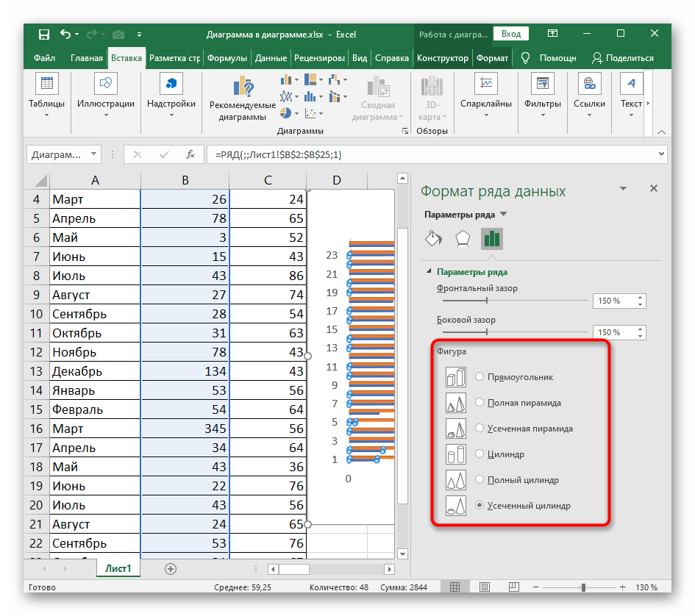Switch to the Данные tab
Screen dimensions: 695x616
tap(271, 58)
